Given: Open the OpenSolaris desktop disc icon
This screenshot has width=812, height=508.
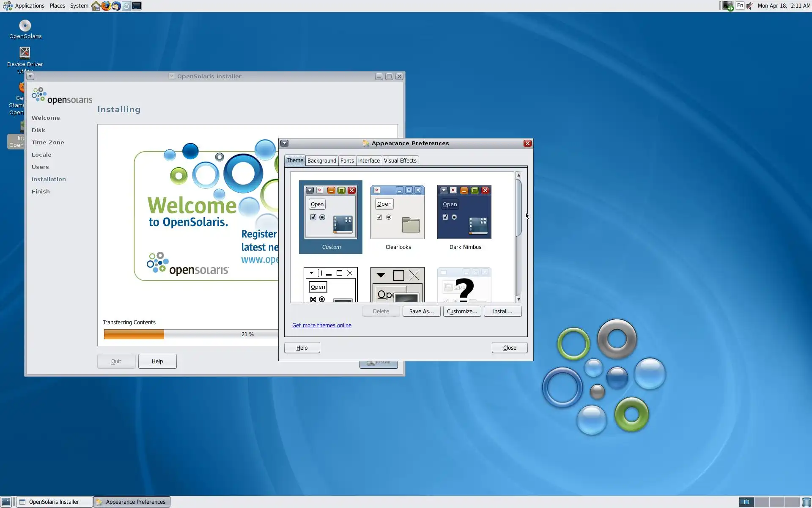Looking at the screenshot, I should coord(25,26).
